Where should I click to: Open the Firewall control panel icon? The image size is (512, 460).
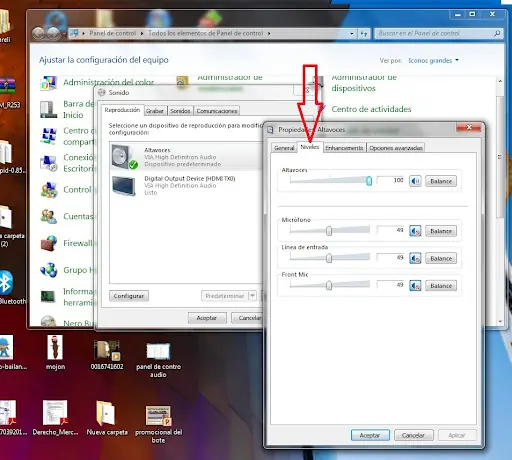(49, 243)
